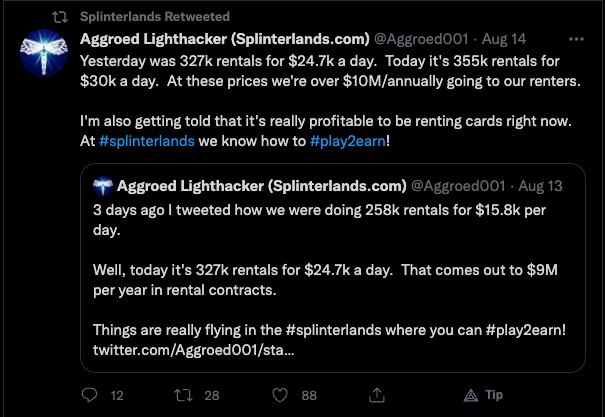
Task: Click the small avatar in quoted tweet
Action: pyautogui.click(x=103, y=186)
